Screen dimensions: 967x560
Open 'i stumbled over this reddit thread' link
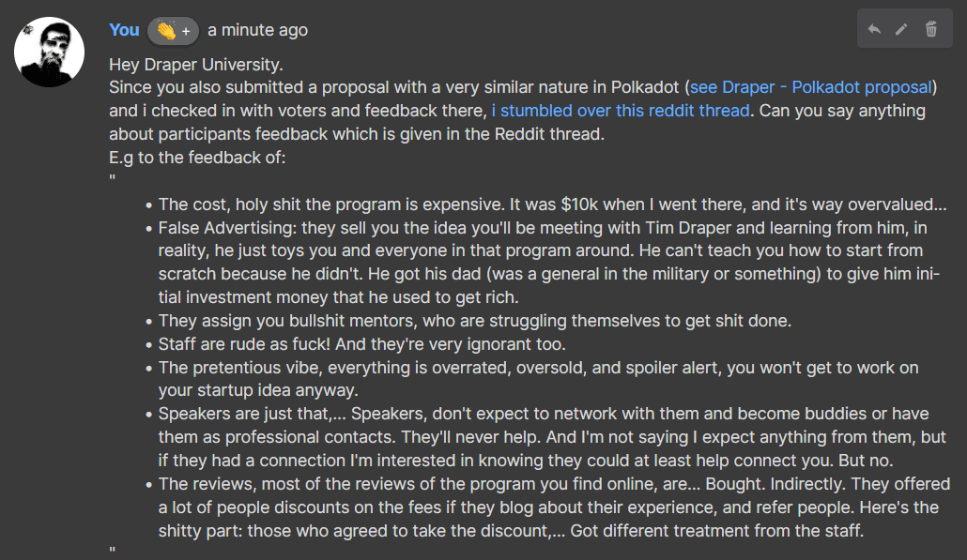621,111
